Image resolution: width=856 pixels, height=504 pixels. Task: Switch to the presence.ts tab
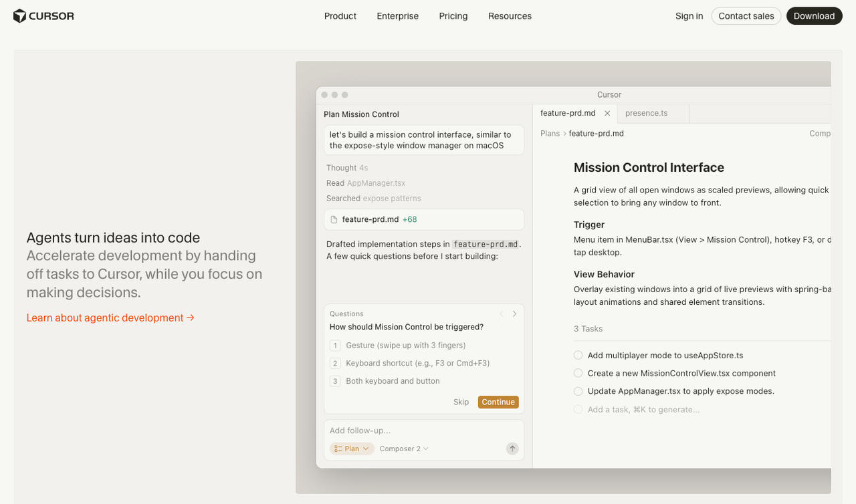[646, 113]
